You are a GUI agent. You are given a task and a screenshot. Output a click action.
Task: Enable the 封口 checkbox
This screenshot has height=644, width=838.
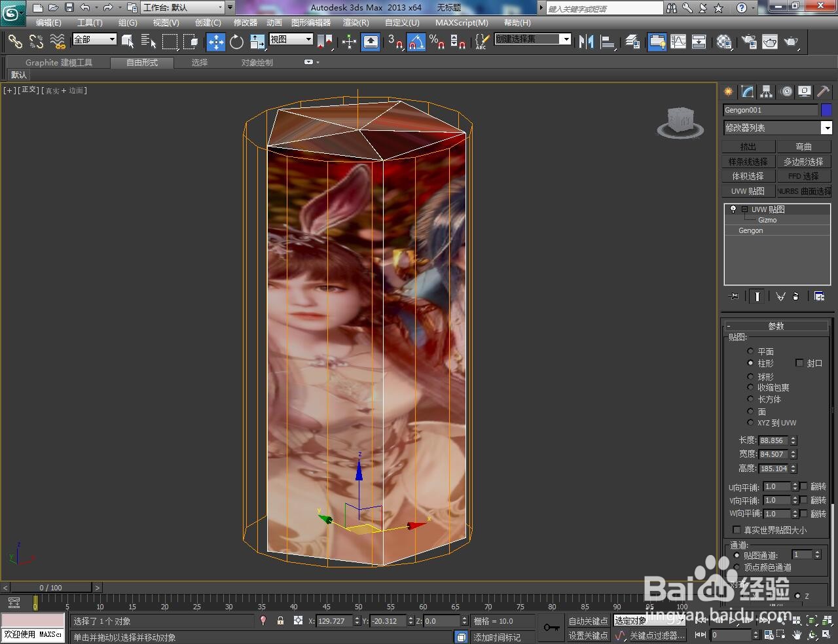pyautogui.click(x=799, y=363)
